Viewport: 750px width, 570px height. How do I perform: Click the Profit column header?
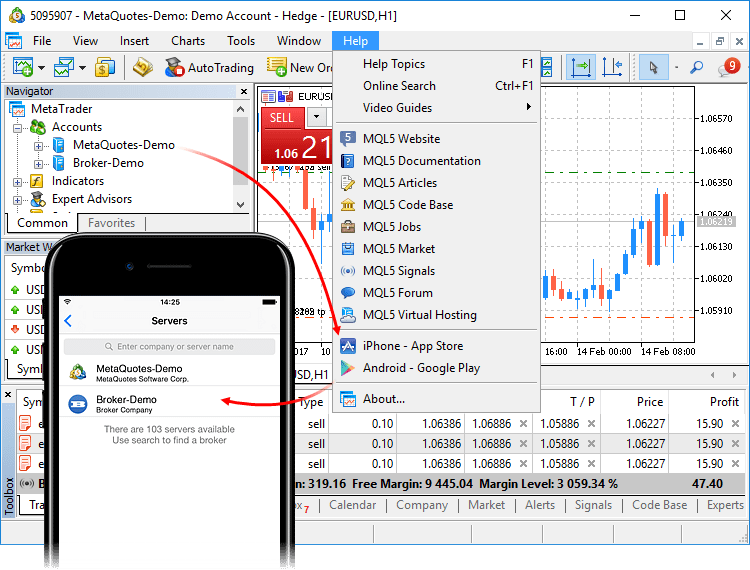pyautogui.click(x=724, y=402)
